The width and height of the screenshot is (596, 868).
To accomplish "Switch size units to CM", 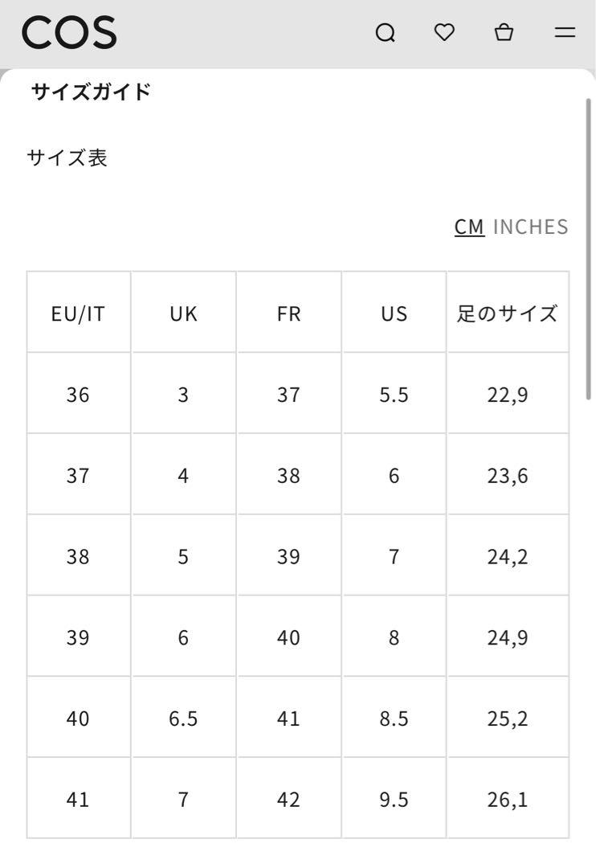I will [x=469, y=227].
